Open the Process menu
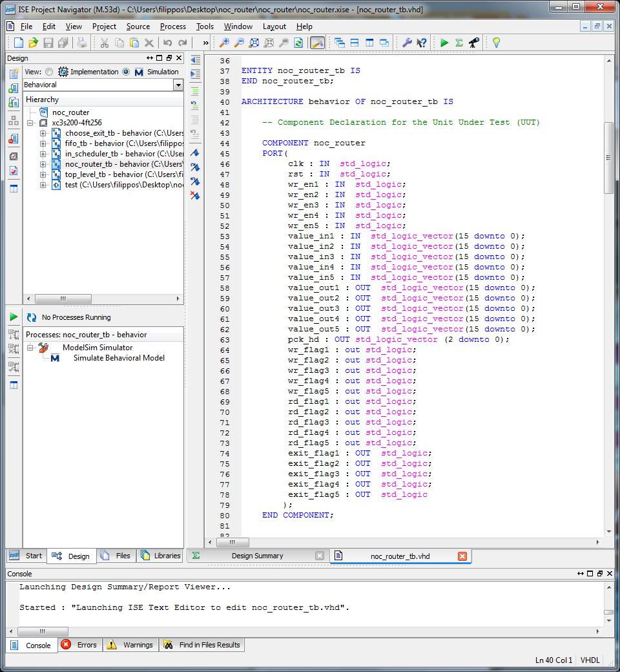This screenshot has width=620, height=672. (173, 26)
